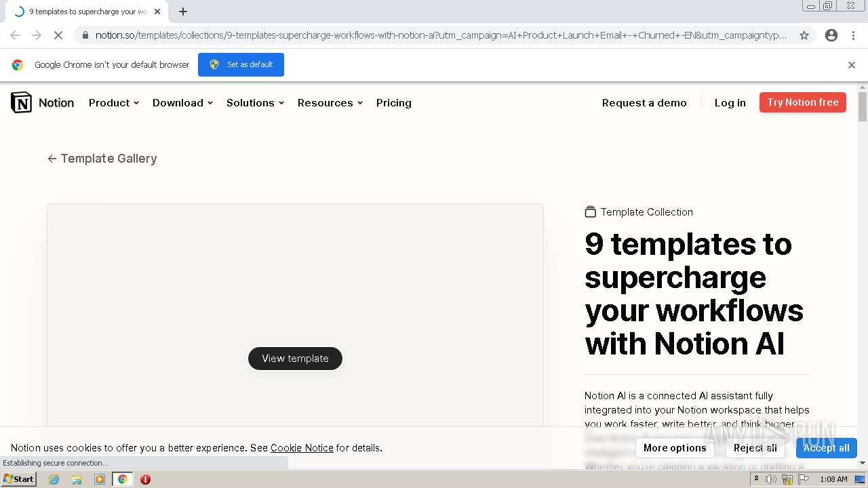Click the scrollbar down arrow
The height and width of the screenshot is (488, 868).
(863, 463)
